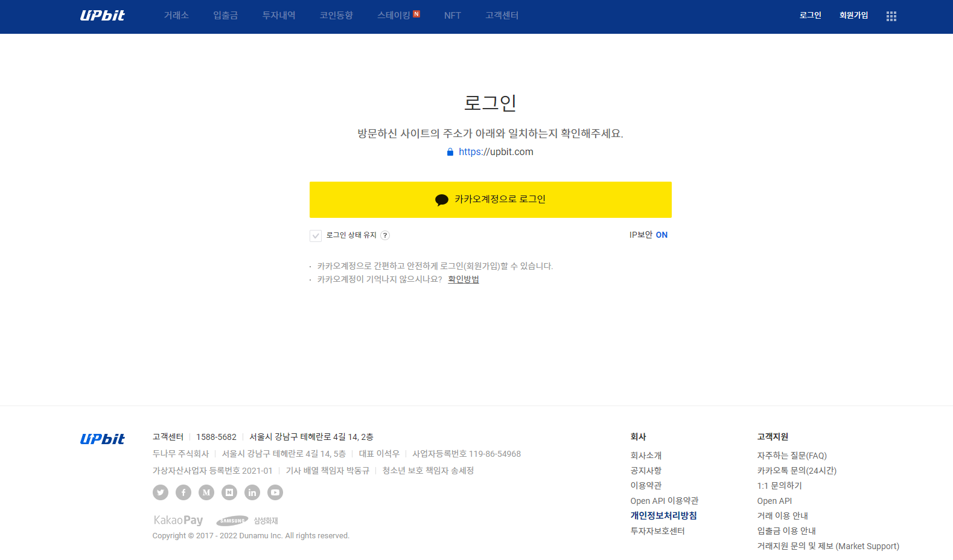Image resolution: width=953 pixels, height=560 pixels.
Task: Click the 확인방법 link
Action: point(464,279)
